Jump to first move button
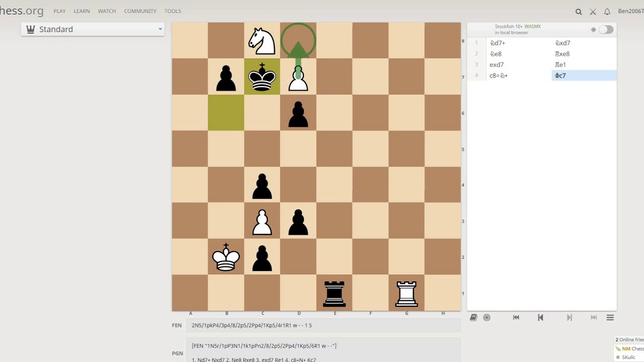This screenshot has height=362, width=644. [x=516, y=318]
